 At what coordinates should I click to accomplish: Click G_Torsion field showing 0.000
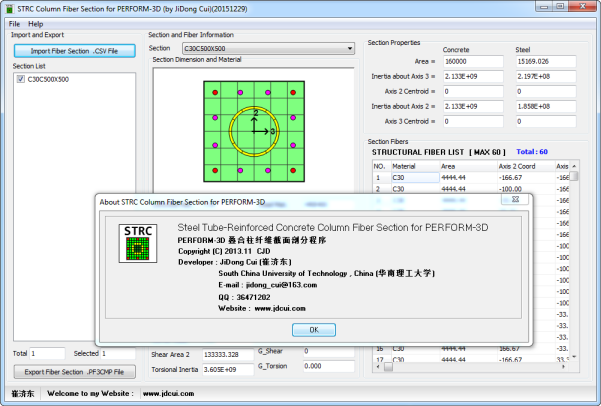click(328, 366)
